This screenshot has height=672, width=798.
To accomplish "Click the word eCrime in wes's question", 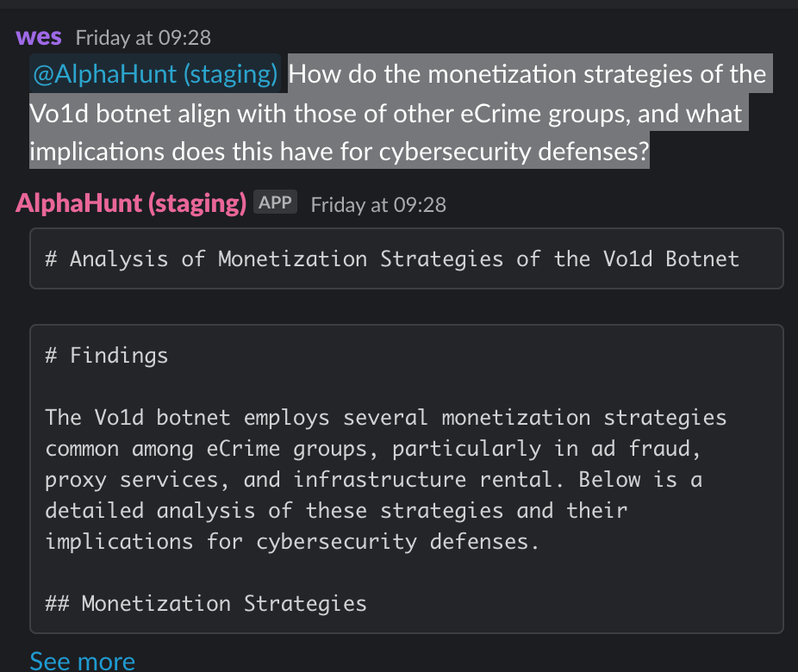I will (501, 114).
